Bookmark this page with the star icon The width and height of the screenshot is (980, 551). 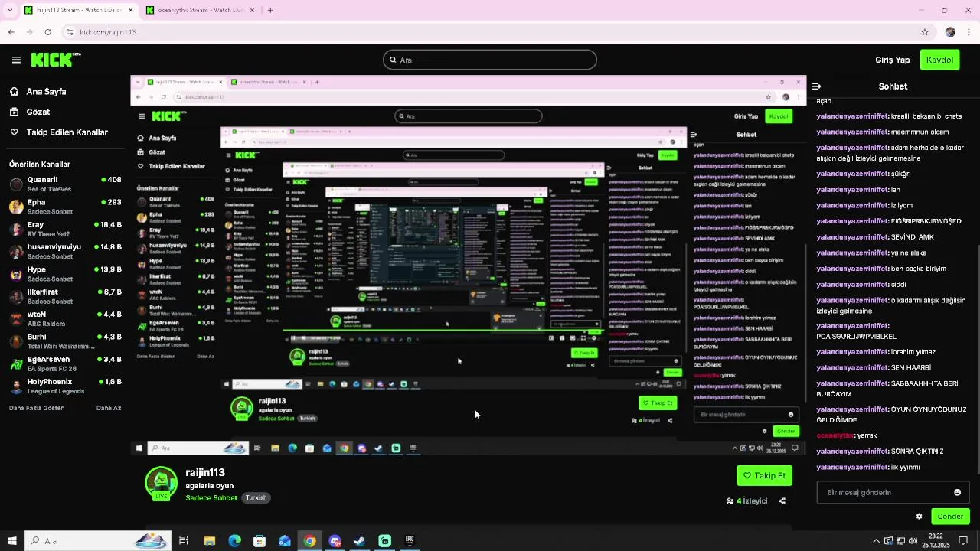click(925, 32)
